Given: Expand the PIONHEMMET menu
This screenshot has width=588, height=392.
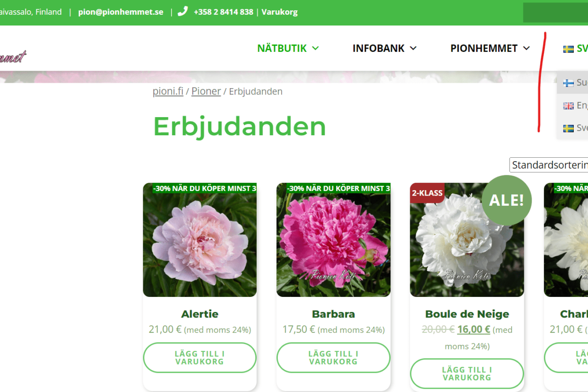Looking at the screenshot, I should 490,48.
